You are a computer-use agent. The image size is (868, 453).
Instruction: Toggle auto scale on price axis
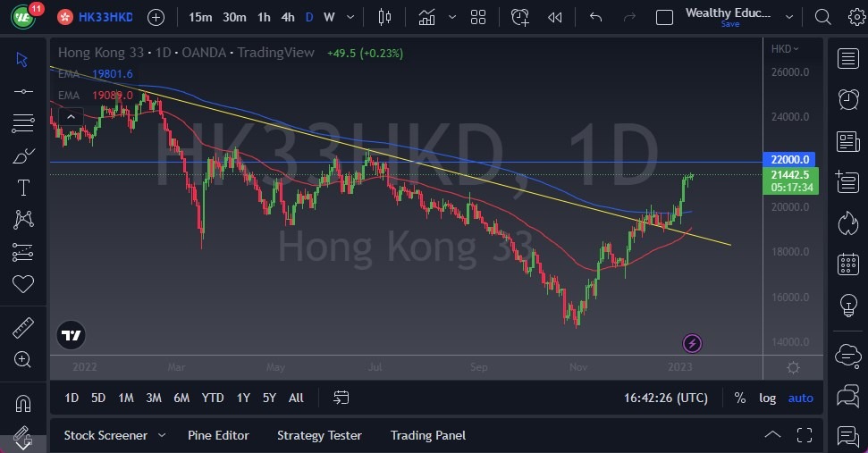(x=800, y=398)
